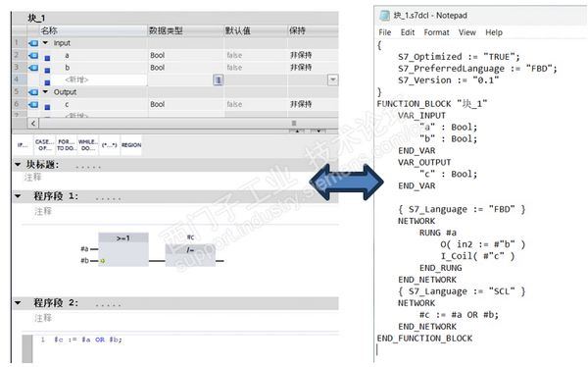Collapse the 块标题 block title section
The width and height of the screenshot is (588, 367).
18,165
